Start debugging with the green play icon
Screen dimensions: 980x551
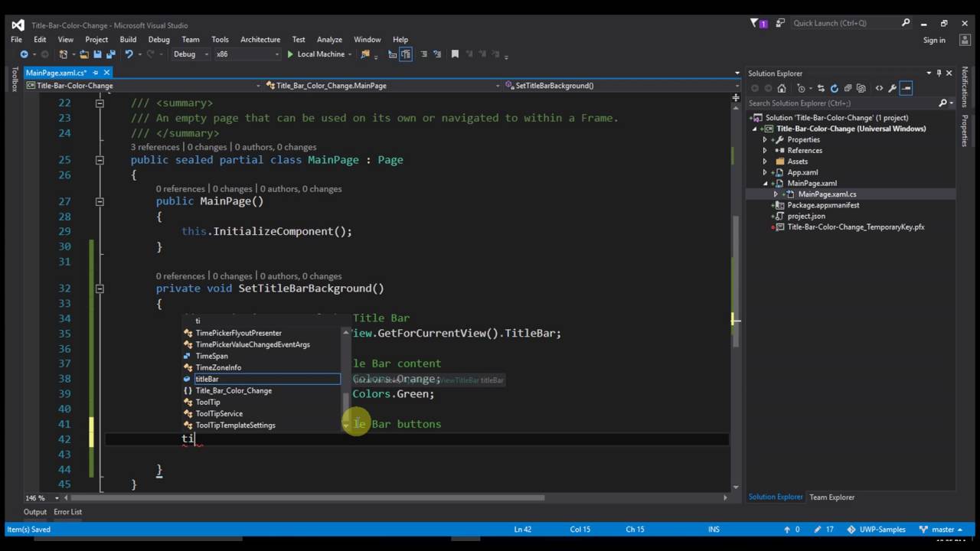tap(290, 54)
